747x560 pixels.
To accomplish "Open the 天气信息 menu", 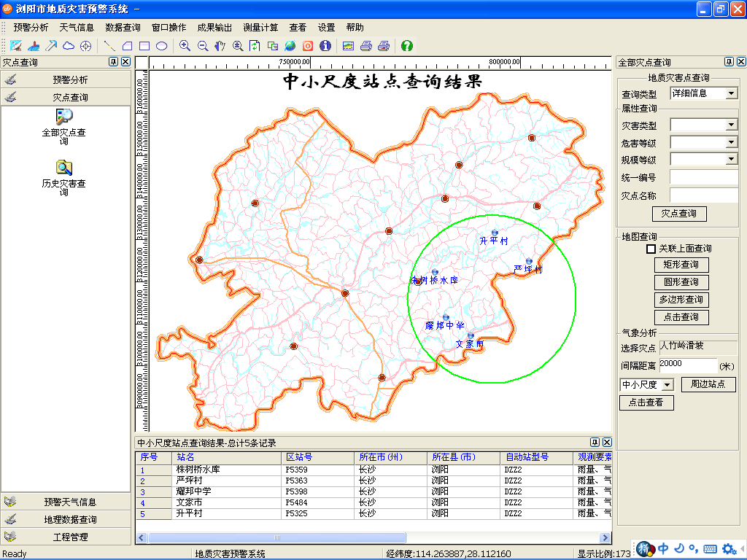I will [77, 28].
